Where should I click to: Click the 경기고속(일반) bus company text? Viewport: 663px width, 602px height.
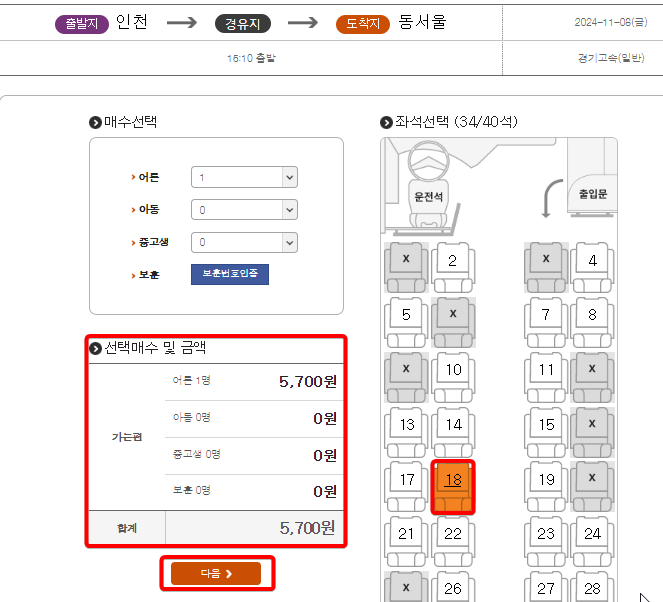tap(611, 58)
